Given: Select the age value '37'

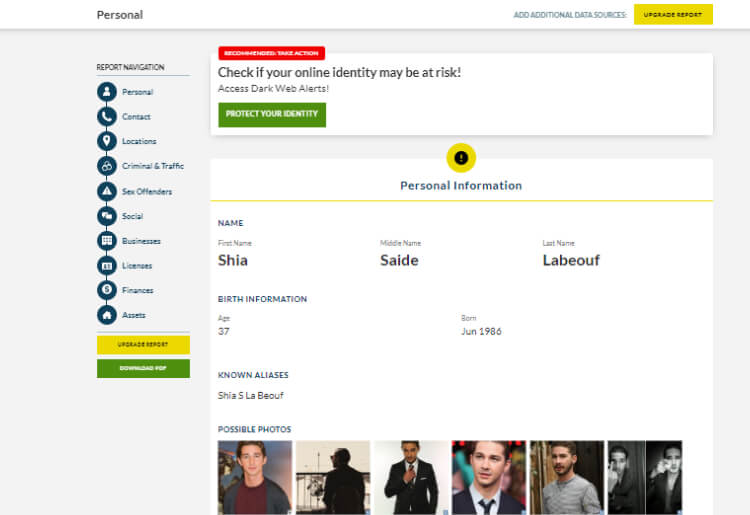Looking at the screenshot, I should point(223,331).
